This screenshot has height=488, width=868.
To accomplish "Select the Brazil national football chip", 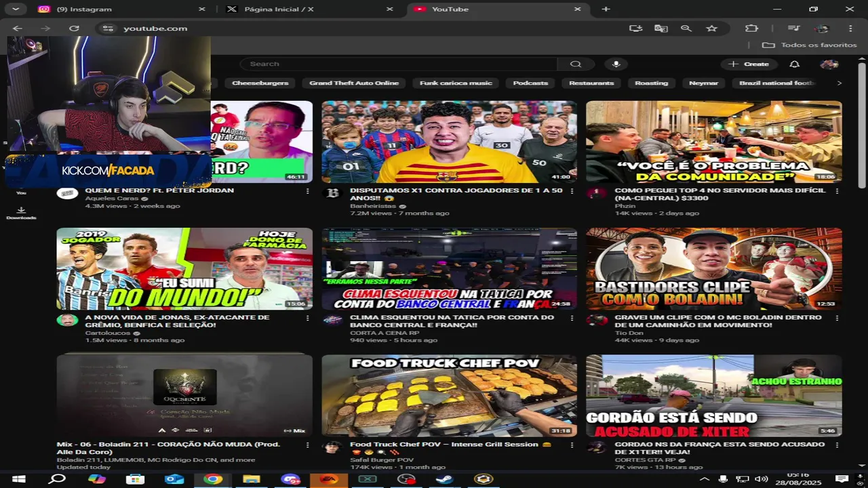I will 775,83.
